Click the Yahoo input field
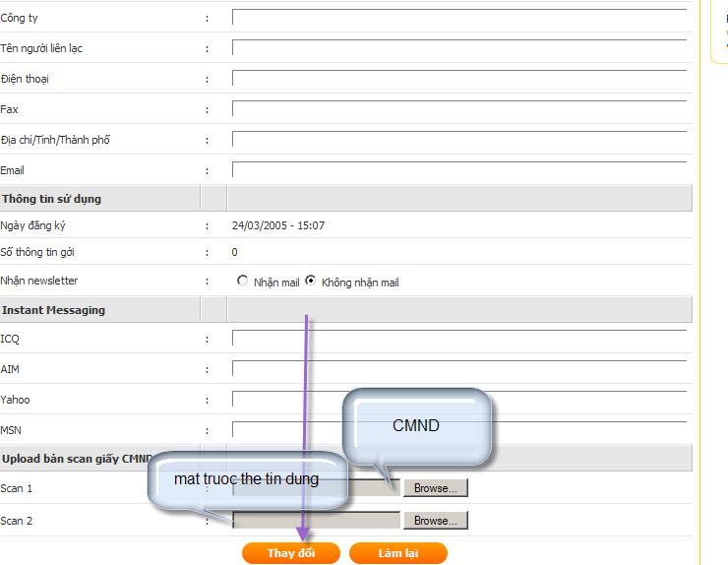Screen dimensions: 728x565 (458, 400)
